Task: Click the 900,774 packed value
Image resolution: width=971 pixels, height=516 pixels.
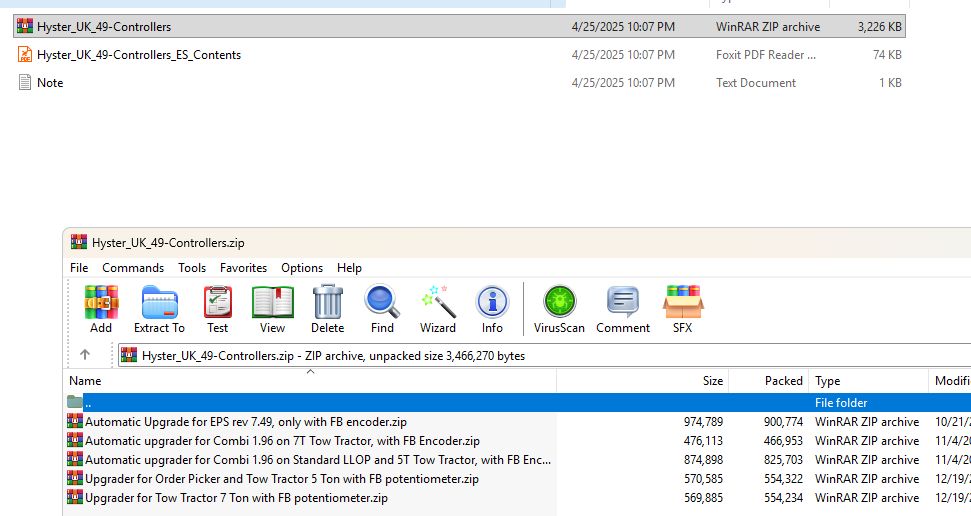Action: [783, 421]
